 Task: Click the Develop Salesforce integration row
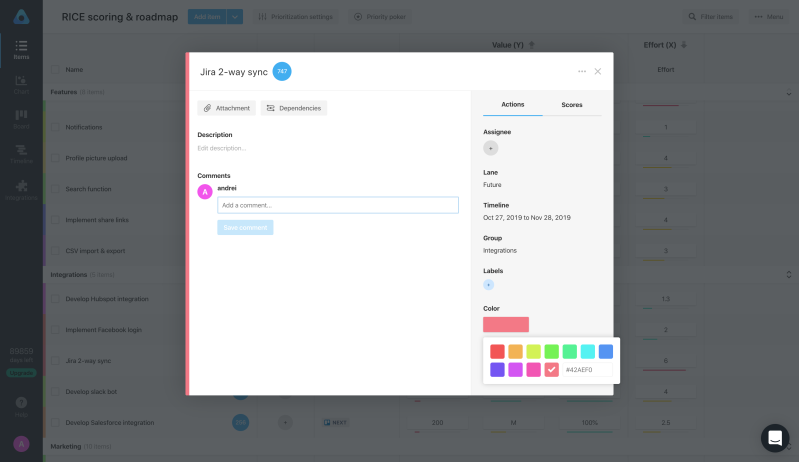[x=110, y=422]
